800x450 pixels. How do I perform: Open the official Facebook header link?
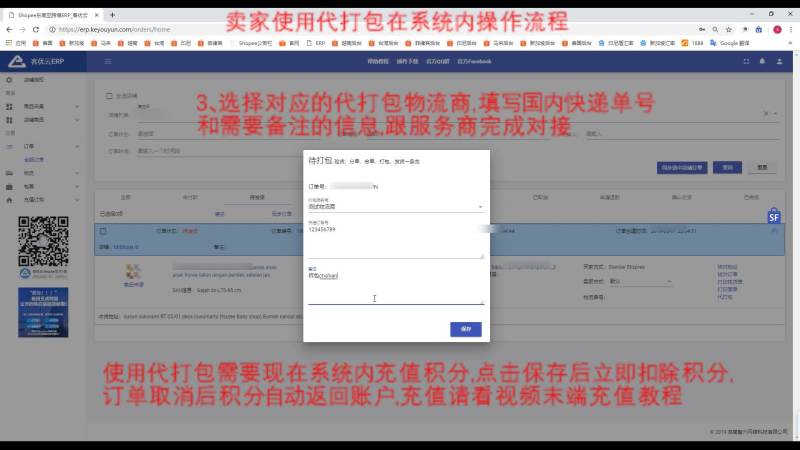coord(474,61)
